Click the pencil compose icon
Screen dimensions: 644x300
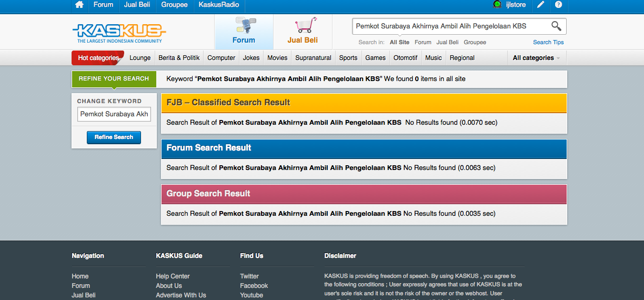click(x=541, y=5)
